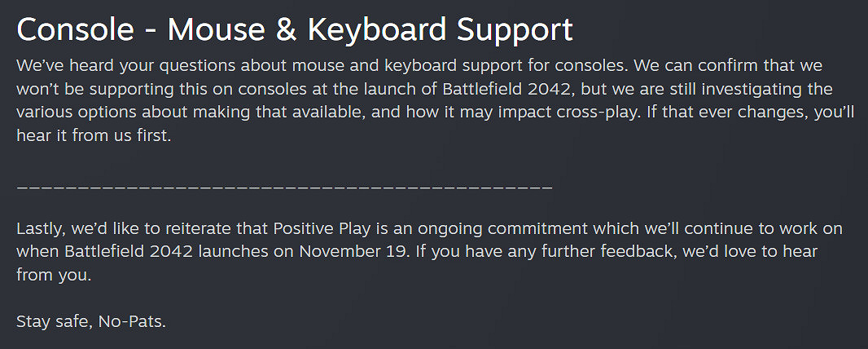868x349 pixels.
Task: Click the "November 19" date text
Action: pyautogui.click(x=353, y=251)
